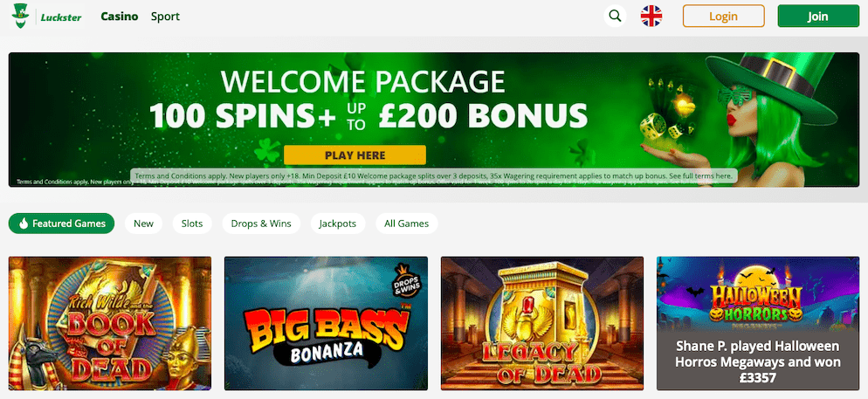Open the search magnifier icon
This screenshot has width=868, height=399.
tap(615, 16)
